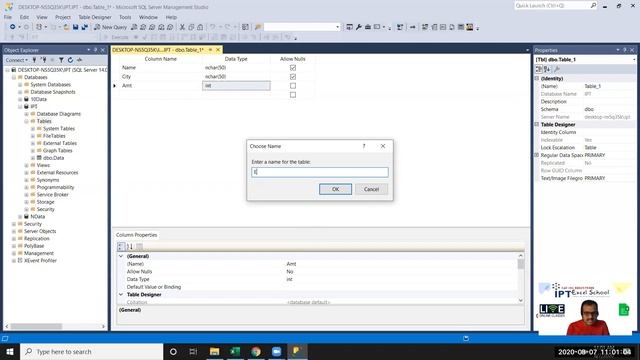Show Properties panel in categorized view
This screenshot has height=360, width=640.
point(539,69)
